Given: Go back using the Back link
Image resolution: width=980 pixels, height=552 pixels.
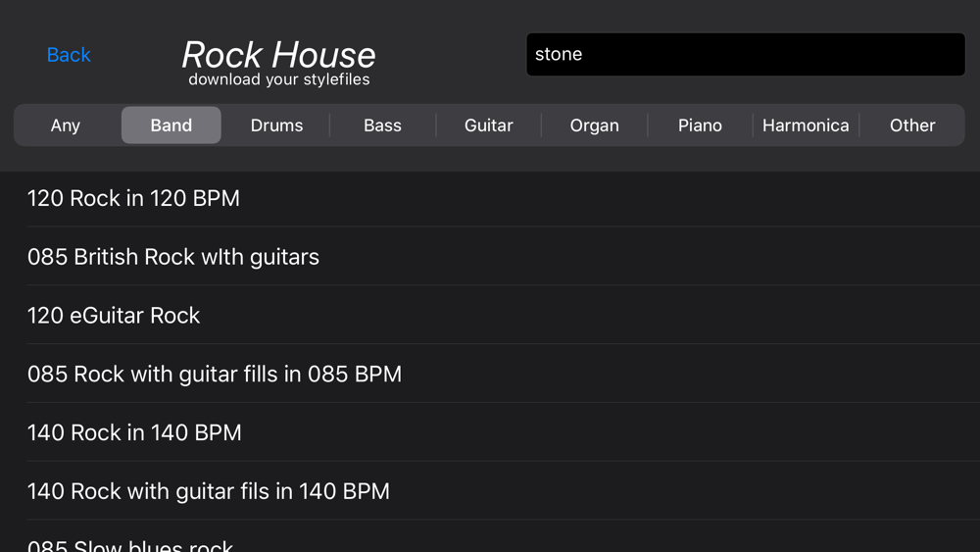Looking at the screenshot, I should tap(69, 55).
